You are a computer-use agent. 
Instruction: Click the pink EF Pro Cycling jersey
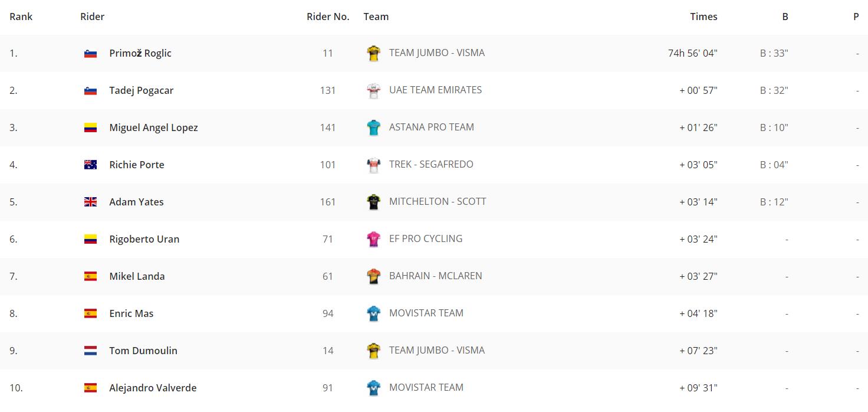tap(373, 239)
